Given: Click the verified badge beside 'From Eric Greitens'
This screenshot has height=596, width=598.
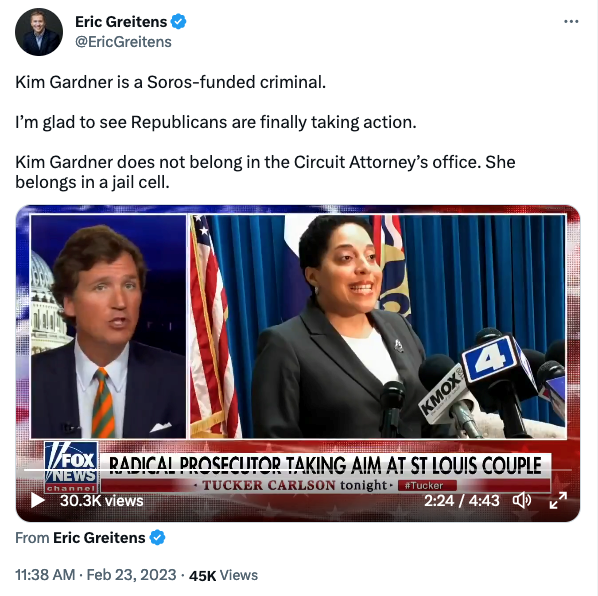Looking at the screenshot, I should (x=157, y=538).
